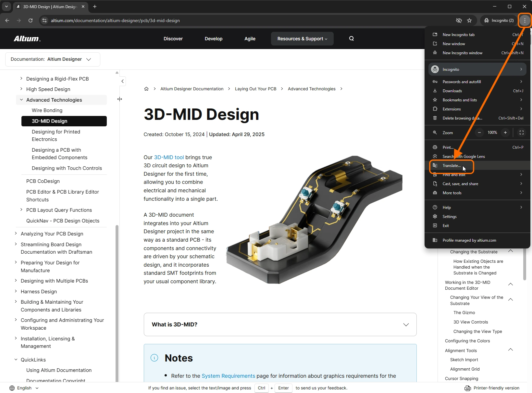Open Designing with Touch Controls page

tap(67, 168)
